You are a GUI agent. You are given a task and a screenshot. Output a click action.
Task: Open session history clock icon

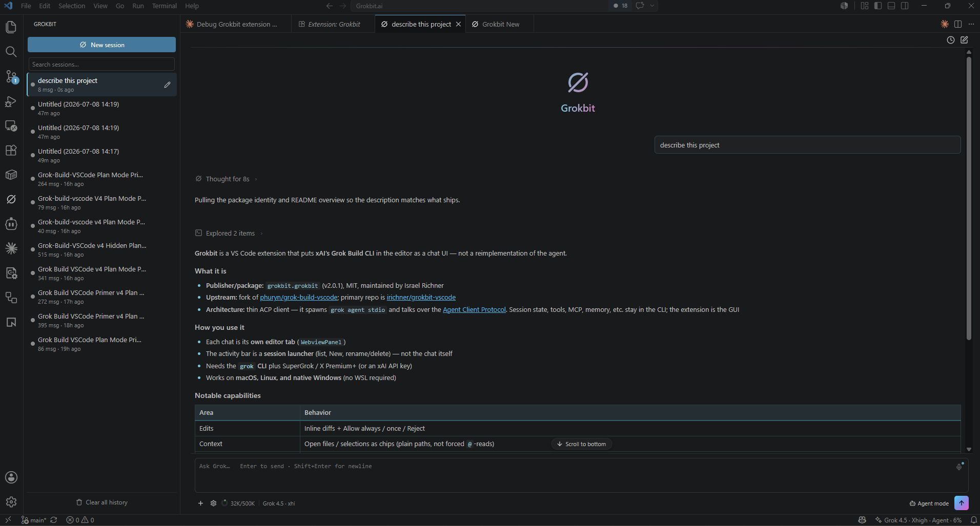point(951,40)
